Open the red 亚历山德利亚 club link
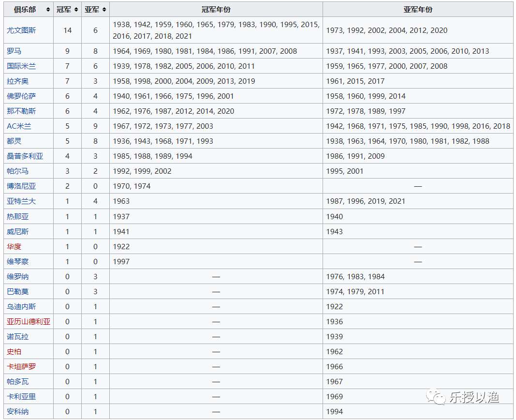This screenshot has width=516, height=420. (29, 322)
